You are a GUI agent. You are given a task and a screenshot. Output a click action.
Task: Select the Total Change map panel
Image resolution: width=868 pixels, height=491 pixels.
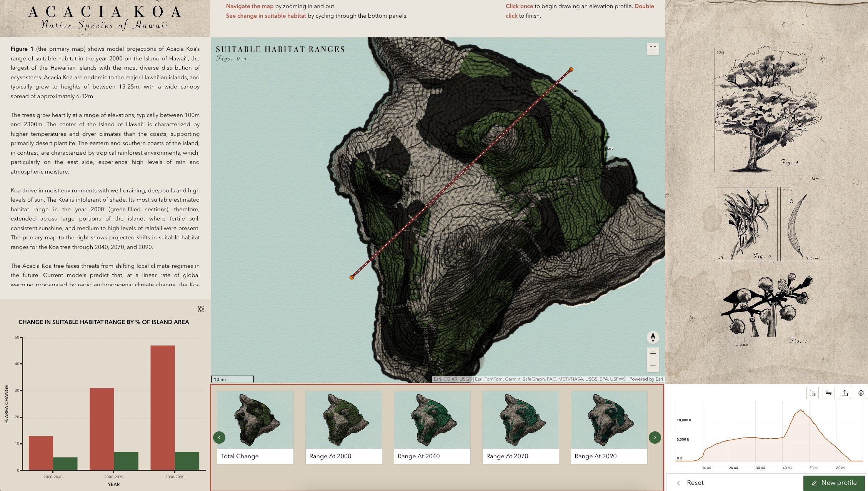[x=255, y=427]
